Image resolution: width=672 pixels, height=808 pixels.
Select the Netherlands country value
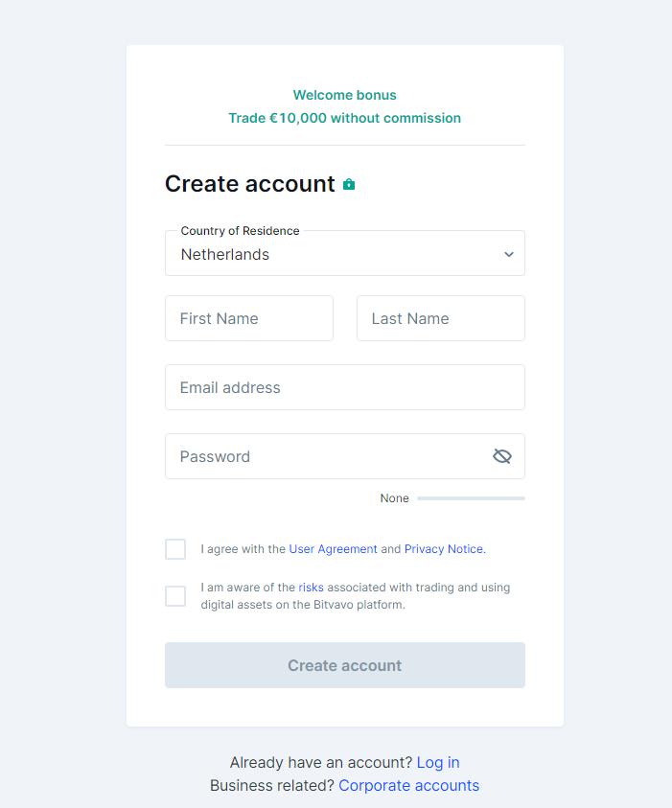(225, 254)
